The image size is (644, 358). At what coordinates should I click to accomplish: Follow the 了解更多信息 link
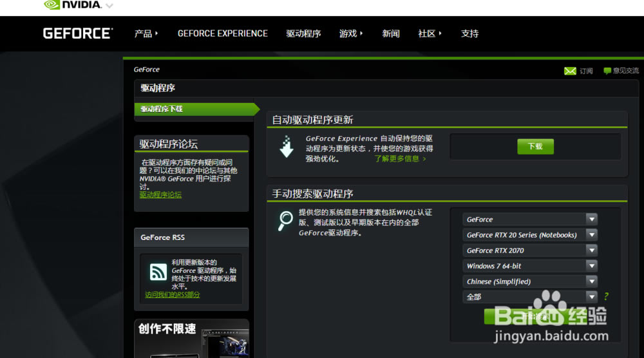[400, 158]
